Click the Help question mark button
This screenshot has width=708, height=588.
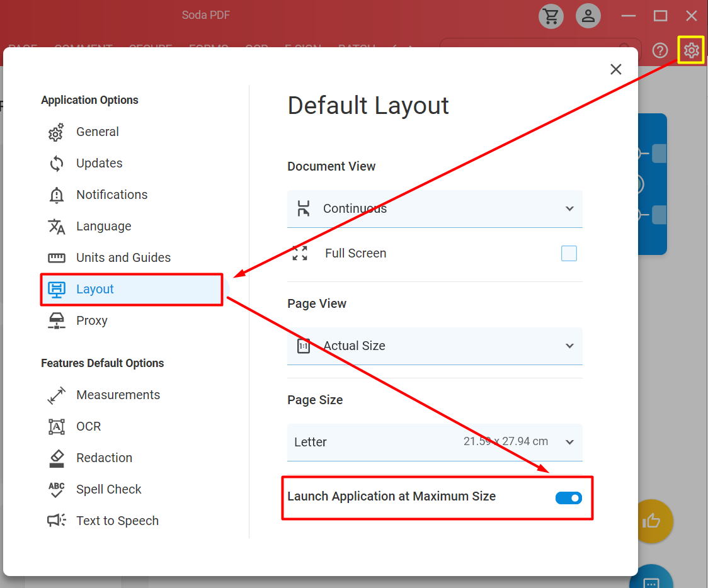659,50
